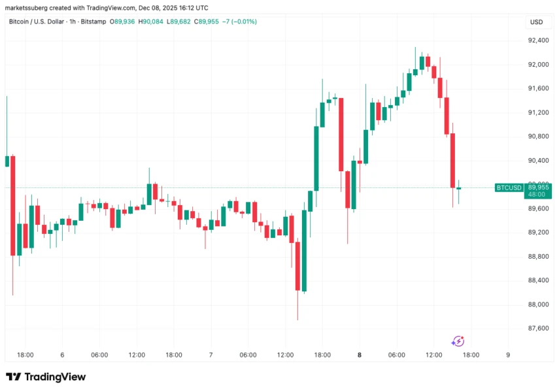The height and width of the screenshot is (392, 559).
Task: Click the −7 (−0.01%) change value
Action: (x=242, y=22)
